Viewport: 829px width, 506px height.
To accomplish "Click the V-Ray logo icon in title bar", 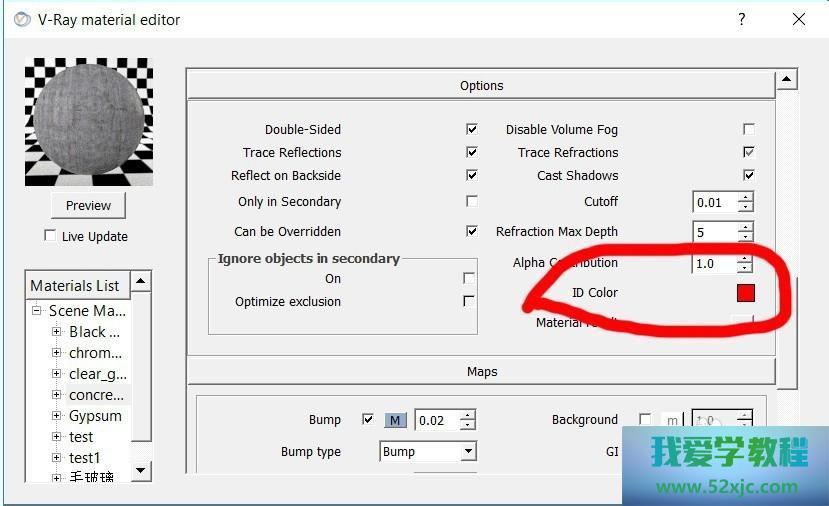I will click(x=19, y=20).
